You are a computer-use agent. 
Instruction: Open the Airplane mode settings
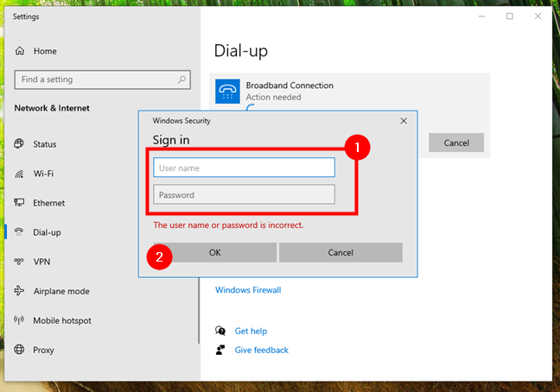pos(61,291)
